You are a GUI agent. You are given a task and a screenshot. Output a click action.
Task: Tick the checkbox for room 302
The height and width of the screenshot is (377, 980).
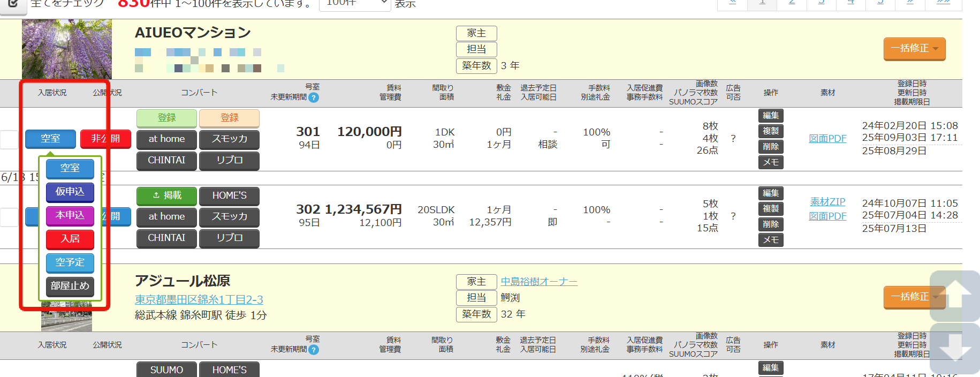coord(9,217)
